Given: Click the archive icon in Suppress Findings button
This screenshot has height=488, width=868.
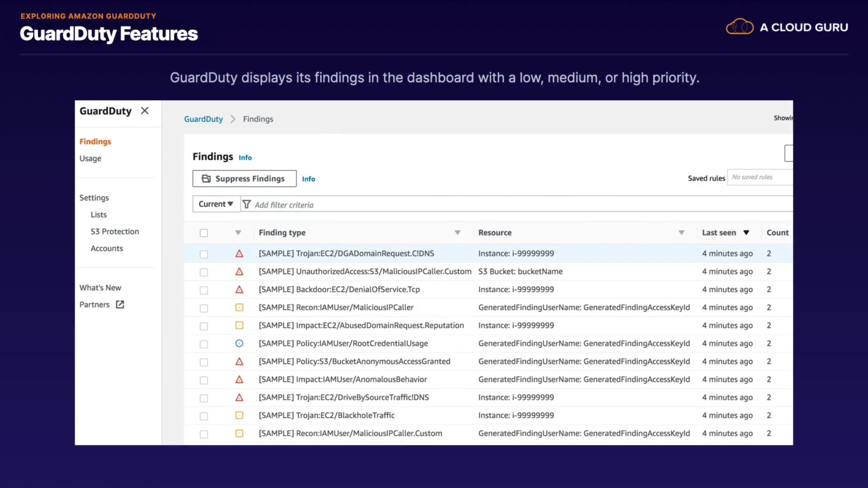Looking at the screenshot, I should (206, 178).
